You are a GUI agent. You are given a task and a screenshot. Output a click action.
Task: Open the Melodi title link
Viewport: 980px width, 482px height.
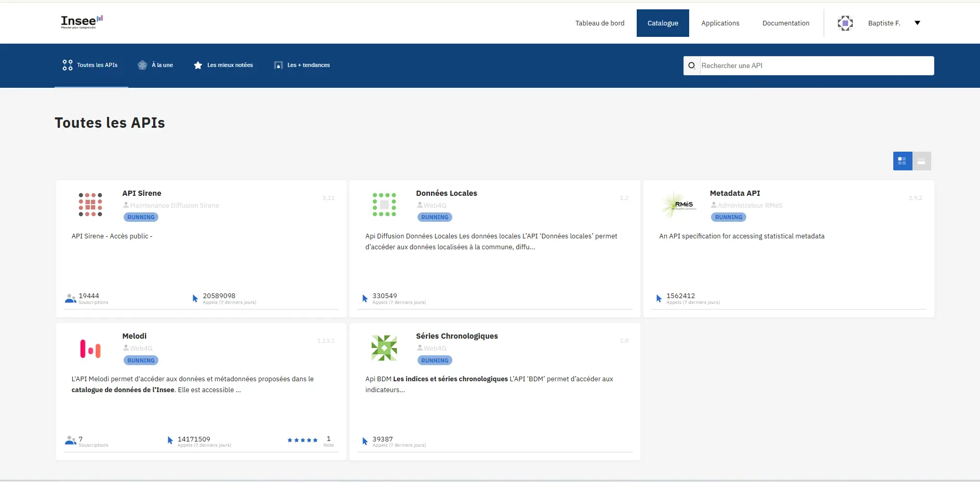click(135, 336)
